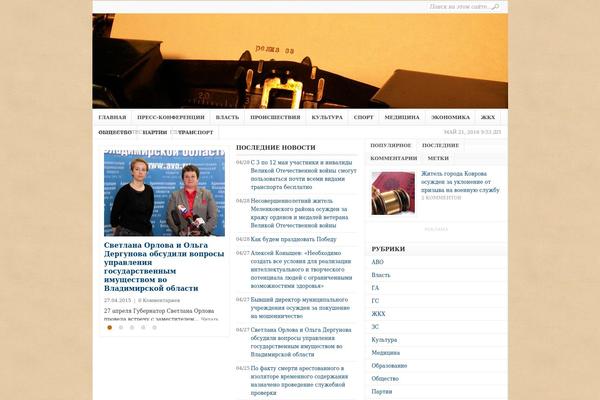The height and width of the screenshot is (400, 600).
Task: Open the Культура category in Рубрики
Action: [x=385, y=339]
